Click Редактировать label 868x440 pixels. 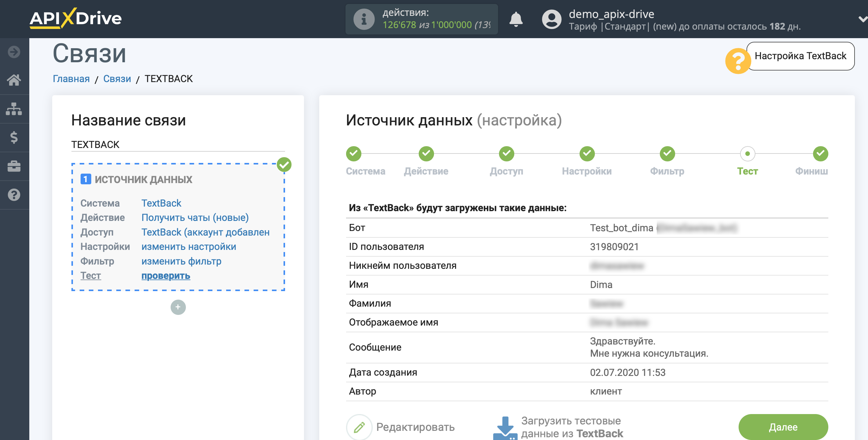[415, 427]
